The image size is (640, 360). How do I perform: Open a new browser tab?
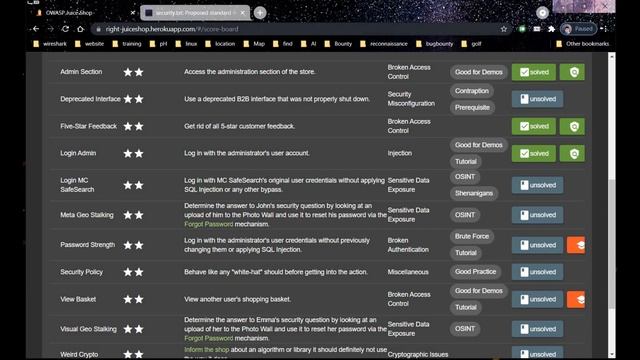pos(260,13)
